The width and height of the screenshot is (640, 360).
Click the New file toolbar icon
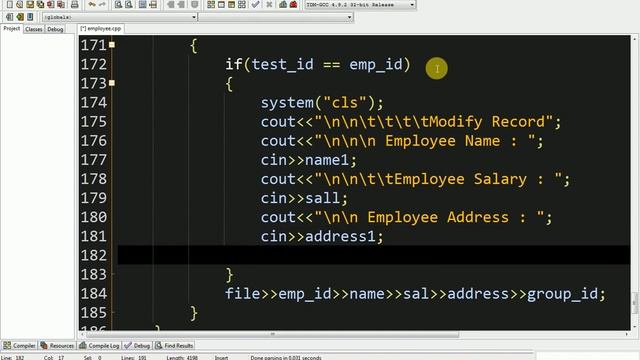click(9, 4)
